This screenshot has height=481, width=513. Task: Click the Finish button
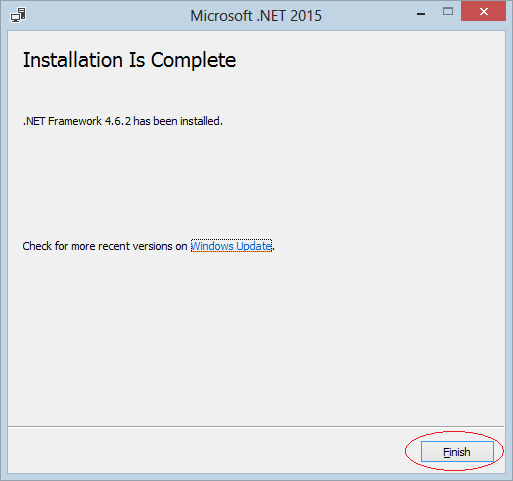coord(457,452)
